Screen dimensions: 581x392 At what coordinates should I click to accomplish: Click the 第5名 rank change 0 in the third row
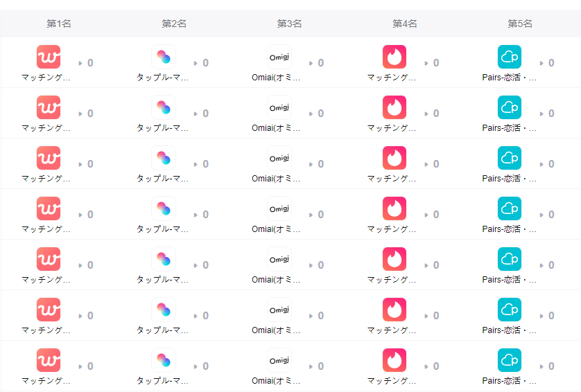click(547, 164)
